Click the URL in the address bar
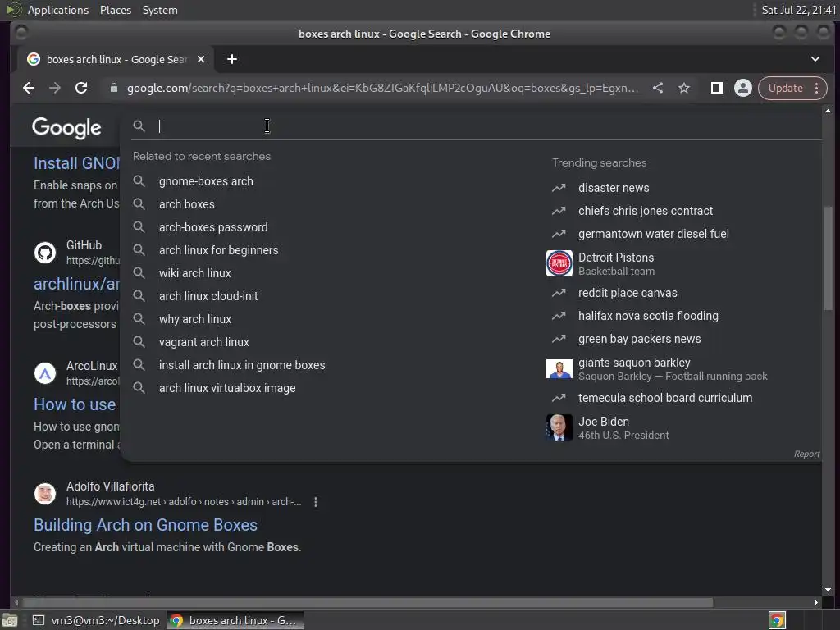Image resolution: width=840 pixels, height=630 pixels. pyautogui.click(x=382, y=88)
